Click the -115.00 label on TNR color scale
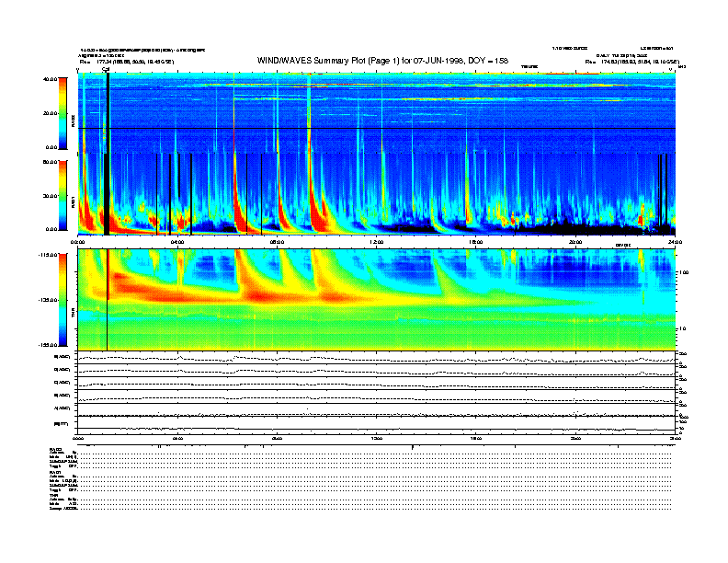This screenshot has height=563, width=728. tap(48, 255)
